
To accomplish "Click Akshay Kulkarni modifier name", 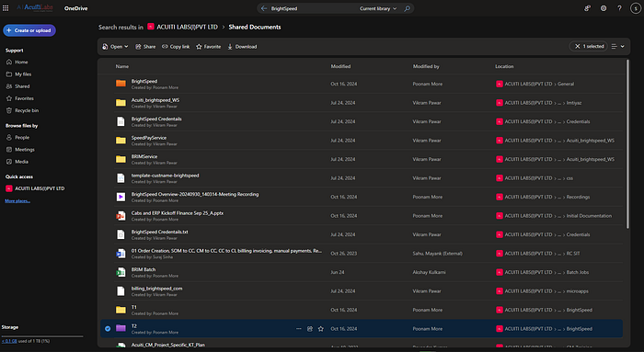I will 429,272.
